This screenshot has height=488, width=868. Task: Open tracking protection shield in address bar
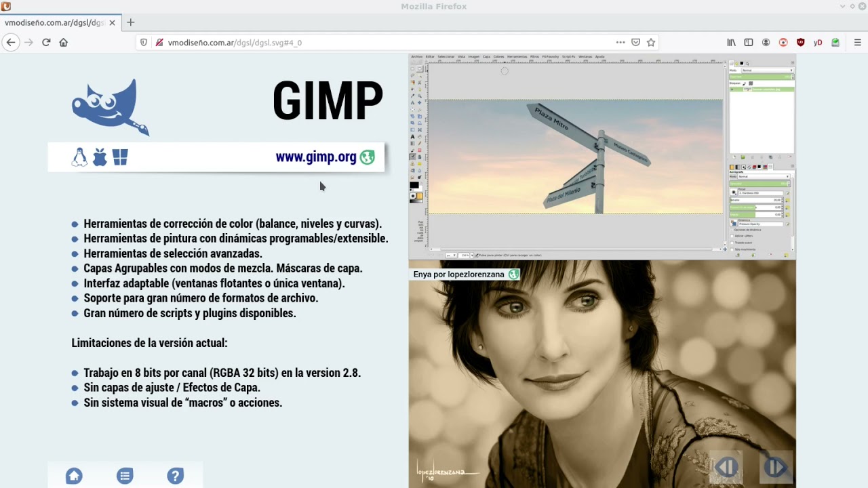(144, 42)
